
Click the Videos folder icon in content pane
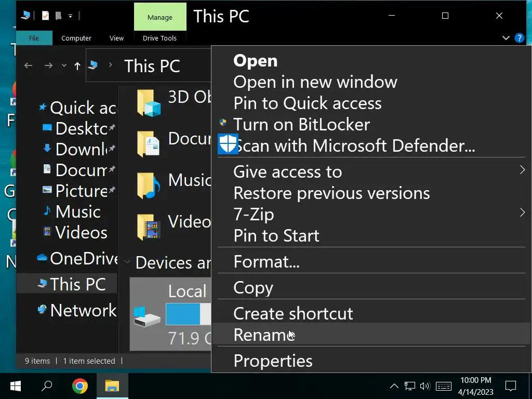148,227
